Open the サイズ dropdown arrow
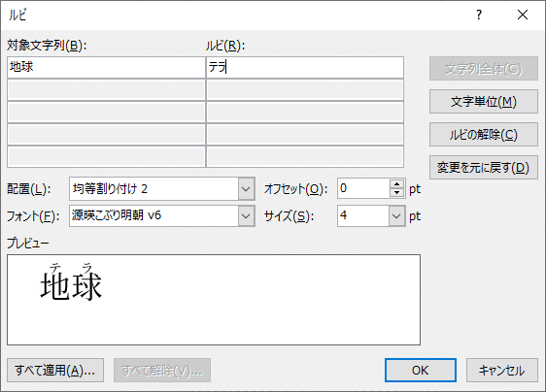This screenshot has height=392, width=546. coord(396,216)
